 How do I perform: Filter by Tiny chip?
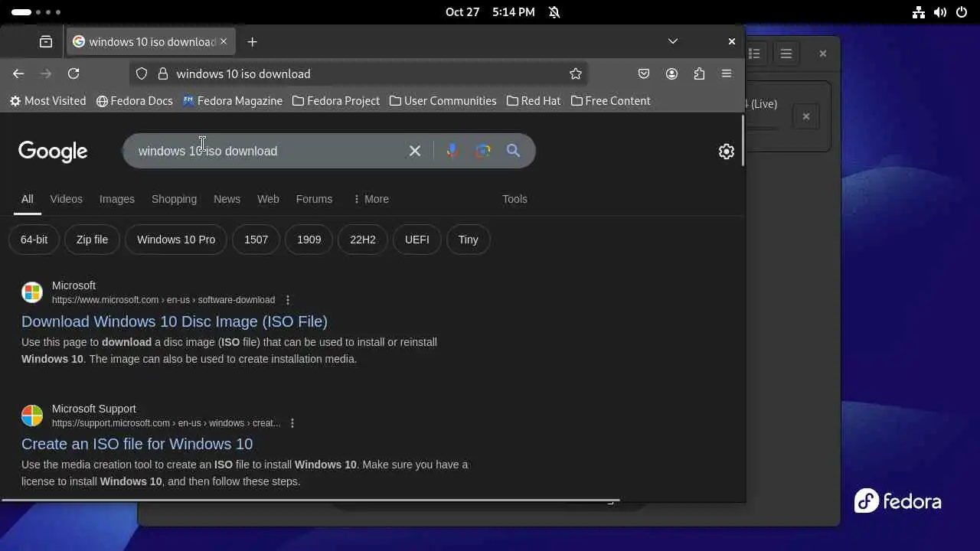(468, 240)
